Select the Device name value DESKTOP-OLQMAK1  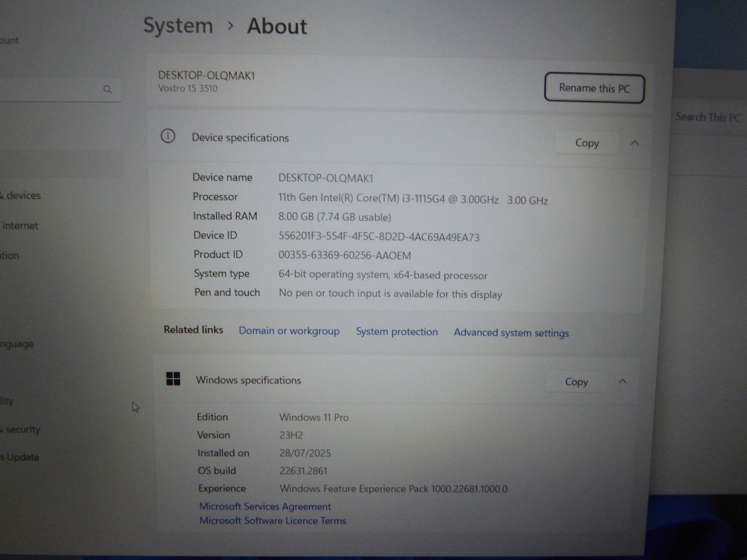point(326,178)
